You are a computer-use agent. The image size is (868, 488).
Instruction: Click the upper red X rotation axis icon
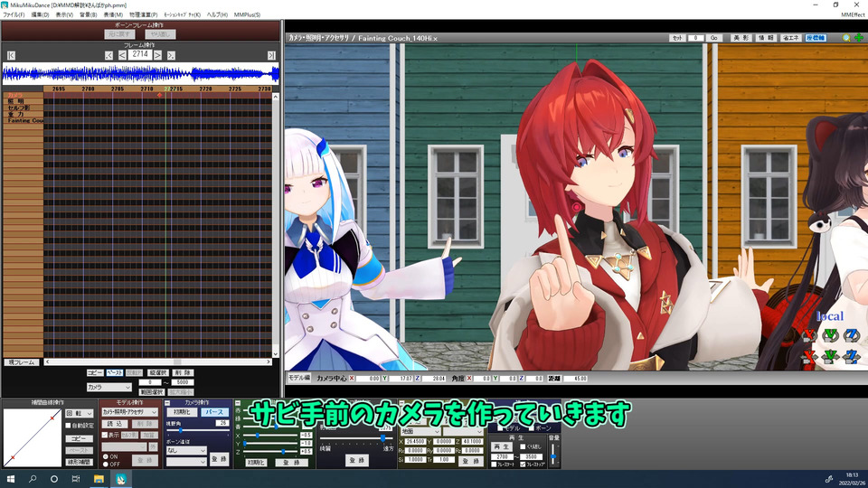(810, 335)
